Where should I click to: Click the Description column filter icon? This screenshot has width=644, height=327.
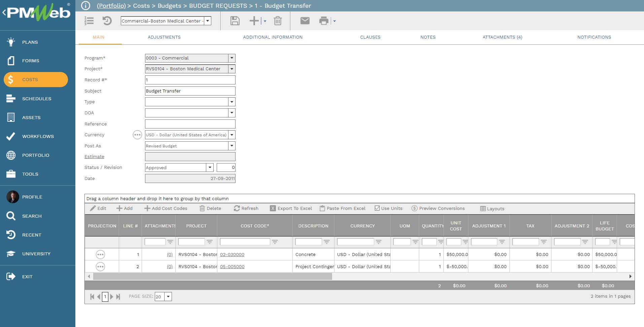(326, 242)
